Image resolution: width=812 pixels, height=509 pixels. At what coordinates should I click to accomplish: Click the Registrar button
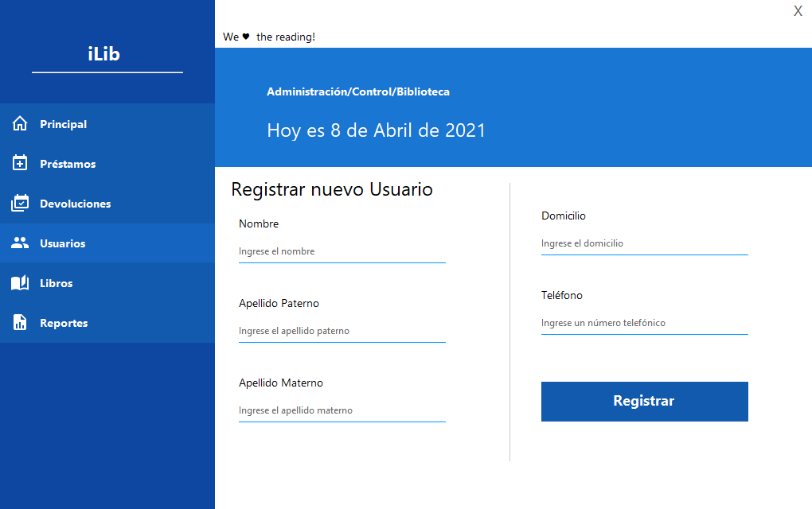(644, 402)
